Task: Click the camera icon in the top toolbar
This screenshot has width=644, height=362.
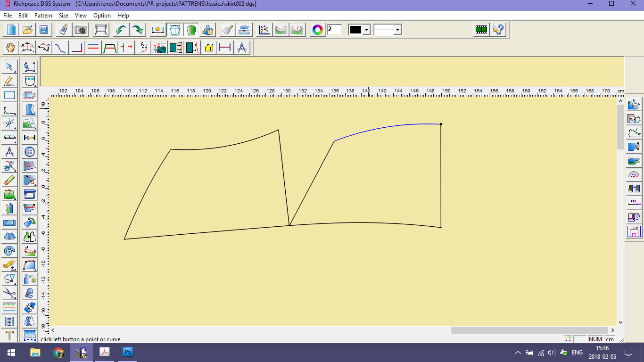Action: [x=81, y=30]
